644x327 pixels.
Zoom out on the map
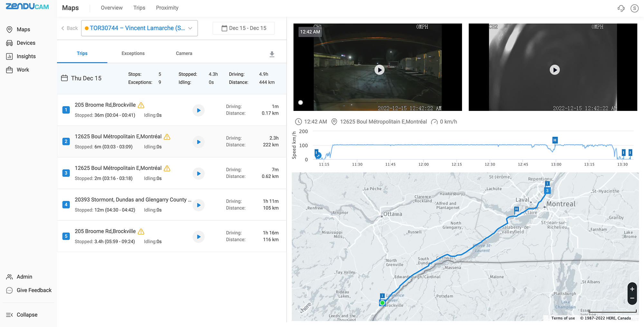click(632, 298)
